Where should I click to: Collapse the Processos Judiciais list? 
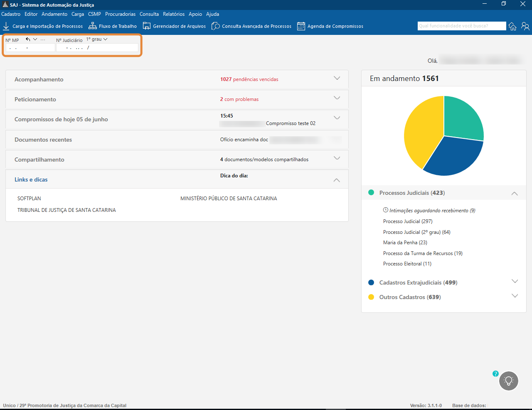click(x=515, y=193)
